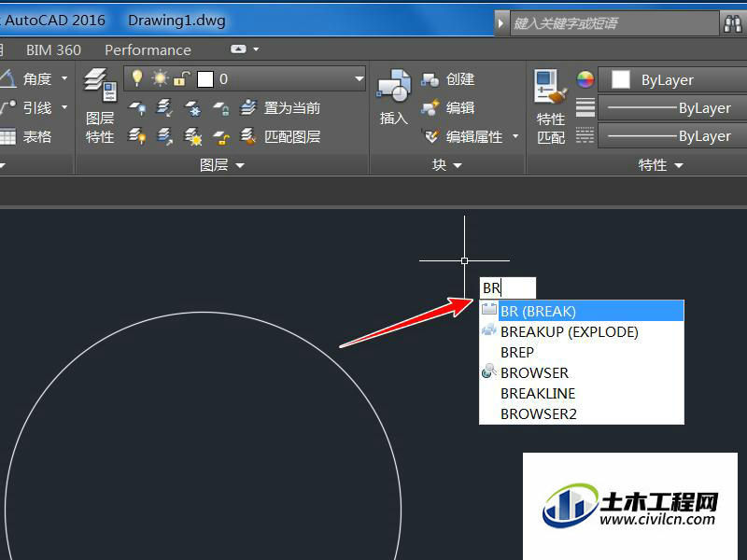Image resolution: width=747 pixels, height=560 pixels.
Task: Select BR (BREAK) from the suggestion list
Action: click(x=582, y=311)
